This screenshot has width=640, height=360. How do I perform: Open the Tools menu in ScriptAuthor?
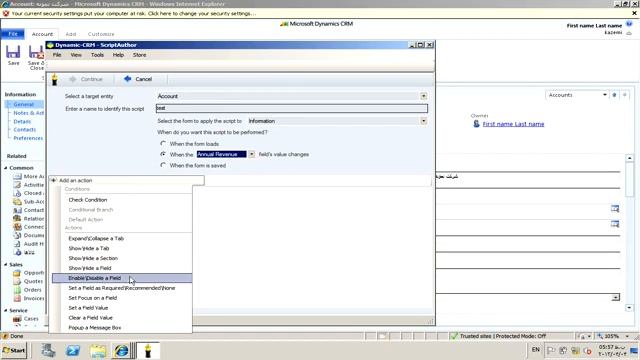coord(97,55)
